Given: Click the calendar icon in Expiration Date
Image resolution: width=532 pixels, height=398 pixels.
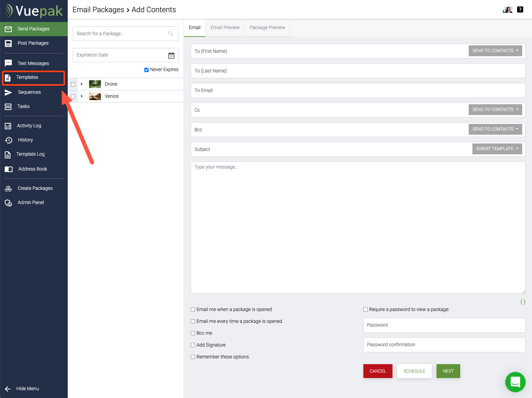Looking at the screenshot, I should tap(171, 56).
